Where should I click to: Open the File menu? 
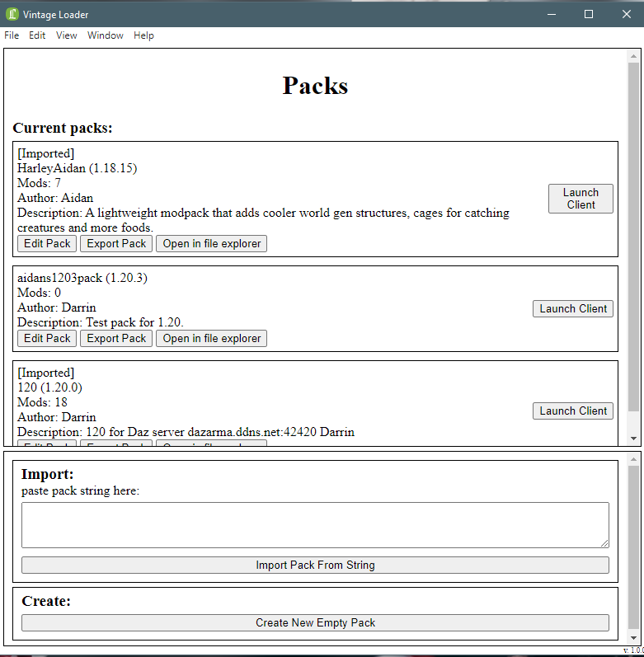12,35
